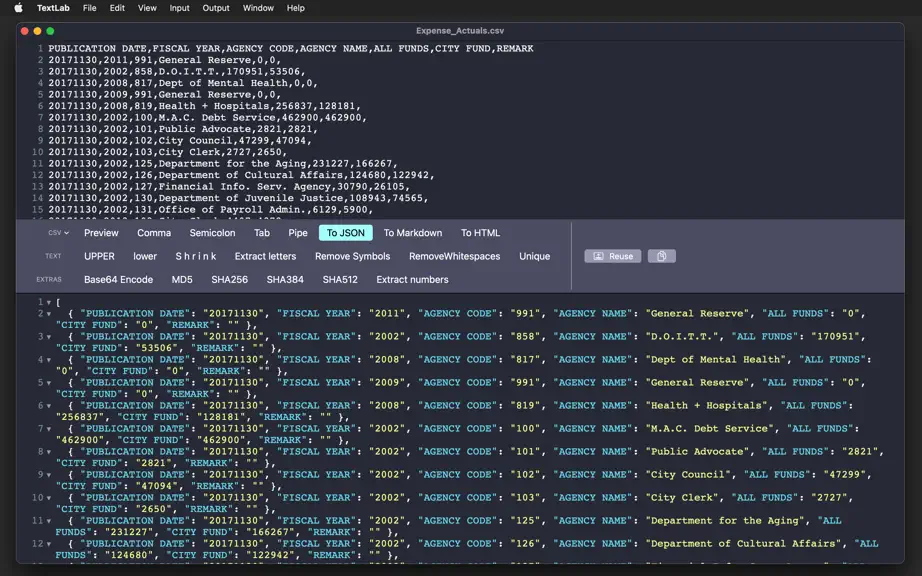Click Remove Symbols
The image size is (922, 576).
(x=352, y=256)
